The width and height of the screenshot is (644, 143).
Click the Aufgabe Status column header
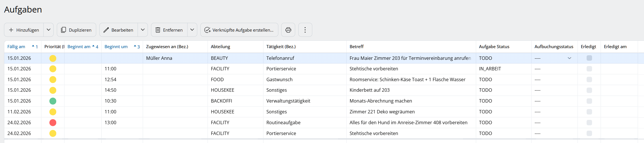494,47
